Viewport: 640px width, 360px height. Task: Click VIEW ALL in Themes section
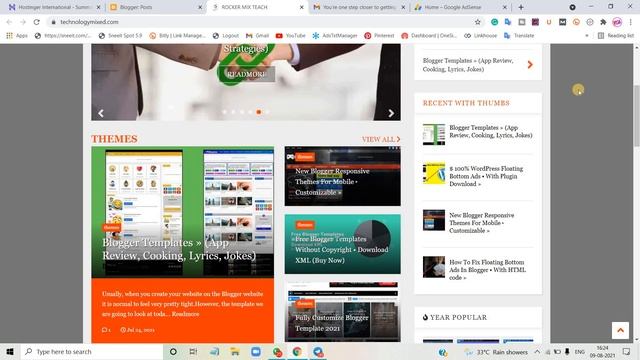381,140
